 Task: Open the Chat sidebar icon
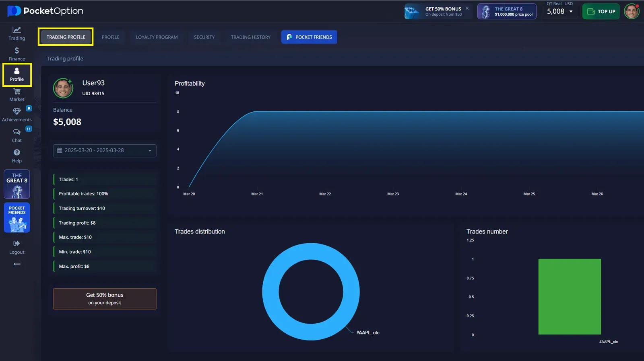(17, 135)
